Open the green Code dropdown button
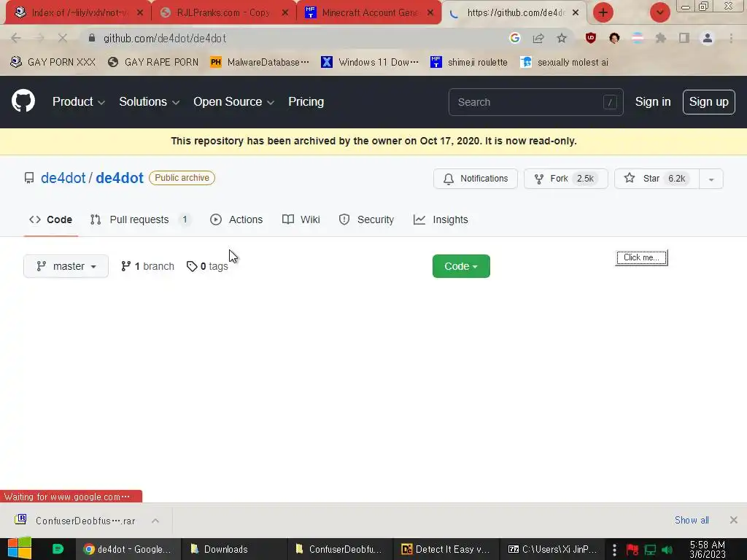747x560 pixels. coord(461,266)
